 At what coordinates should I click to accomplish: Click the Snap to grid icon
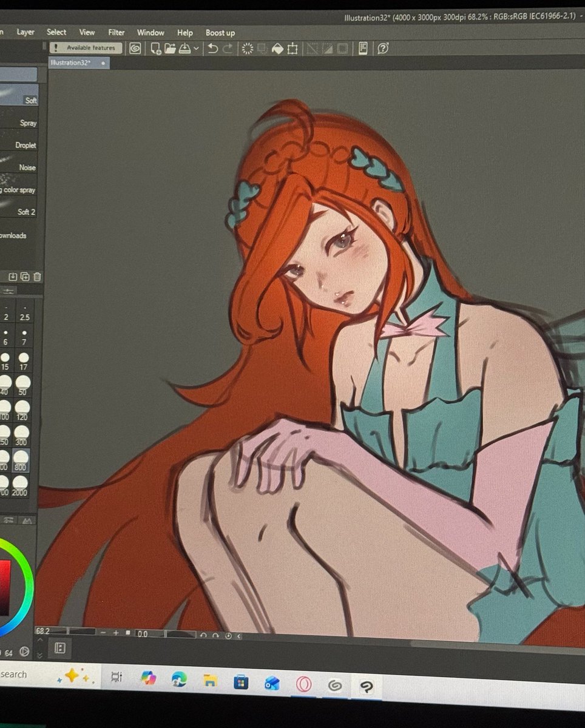342,49
